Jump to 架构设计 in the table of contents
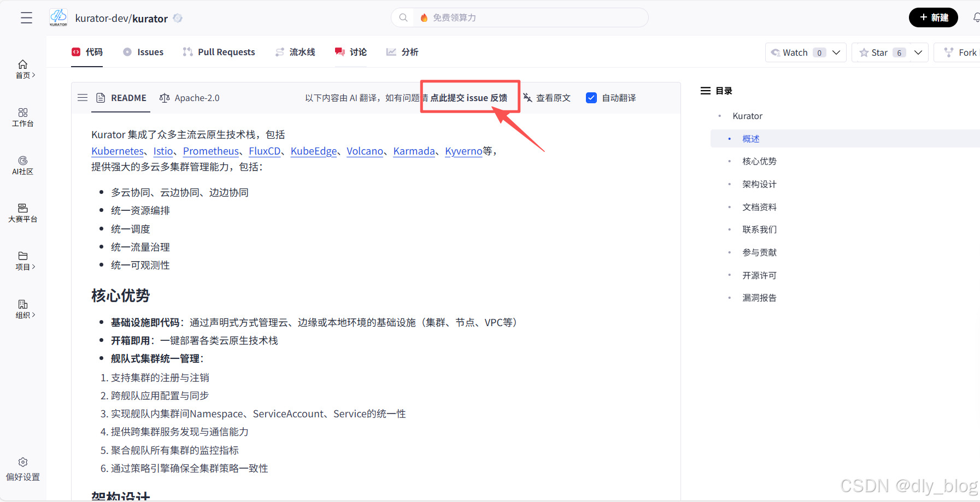980x502 pixels. pos(759,184)
